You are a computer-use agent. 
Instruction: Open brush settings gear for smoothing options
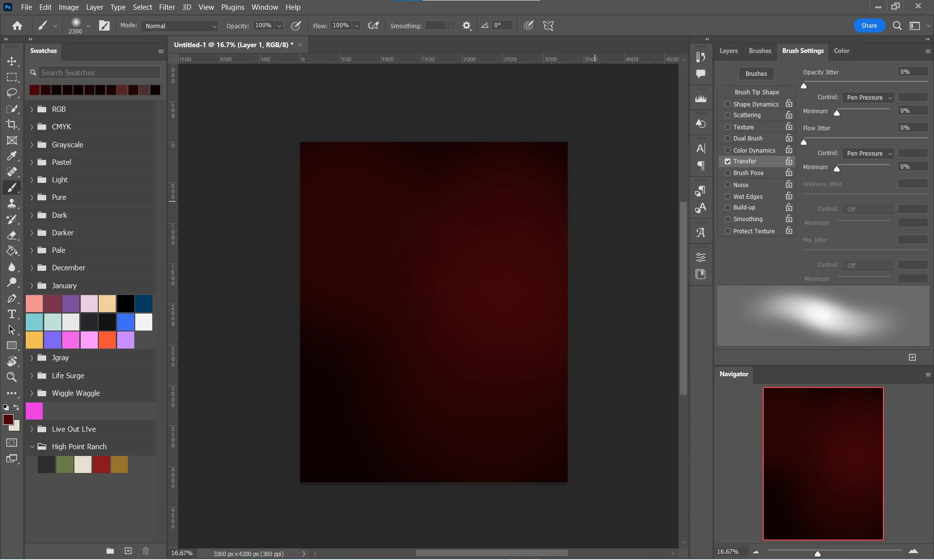coord(467,26)
